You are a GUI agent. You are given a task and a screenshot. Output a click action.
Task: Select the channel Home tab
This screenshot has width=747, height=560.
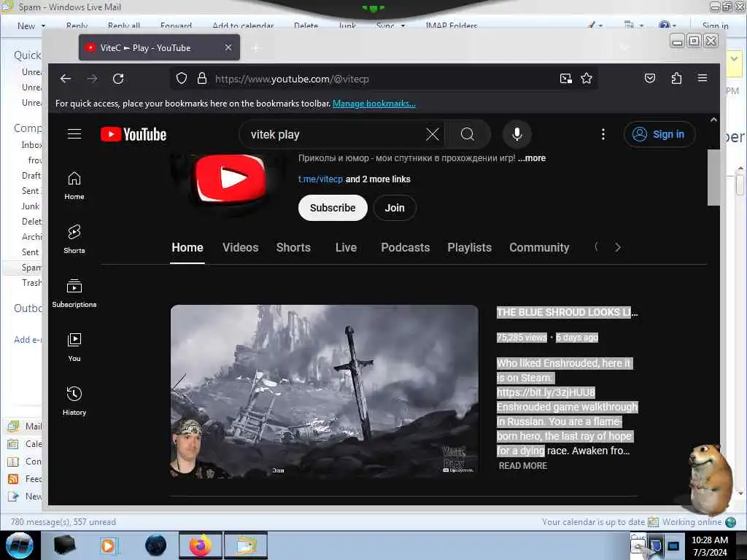click(x=187, y=248)
